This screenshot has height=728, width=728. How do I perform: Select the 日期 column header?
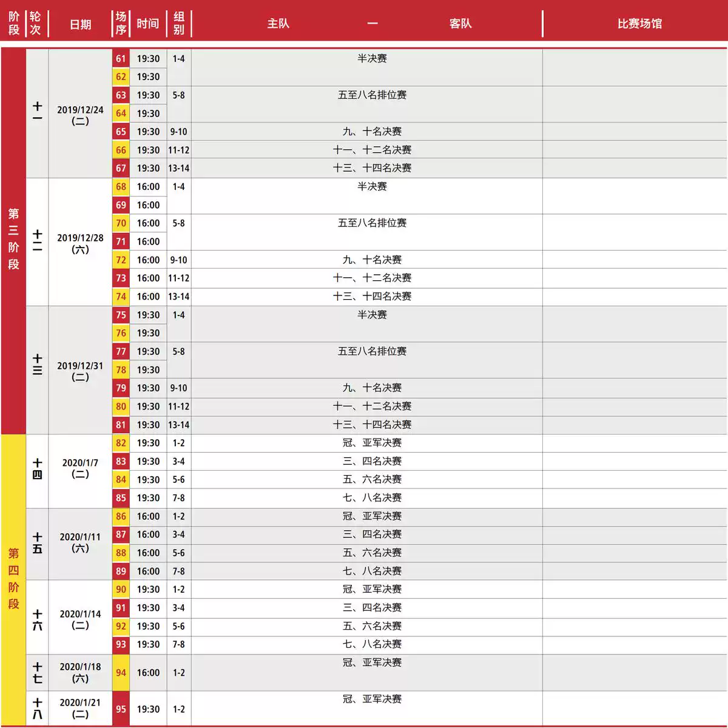(80, 24)
